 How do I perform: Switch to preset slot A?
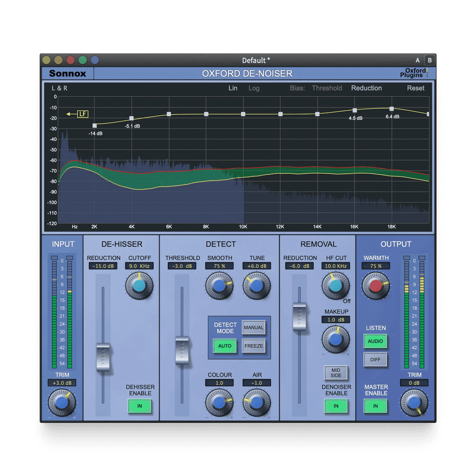click(417, 60)
